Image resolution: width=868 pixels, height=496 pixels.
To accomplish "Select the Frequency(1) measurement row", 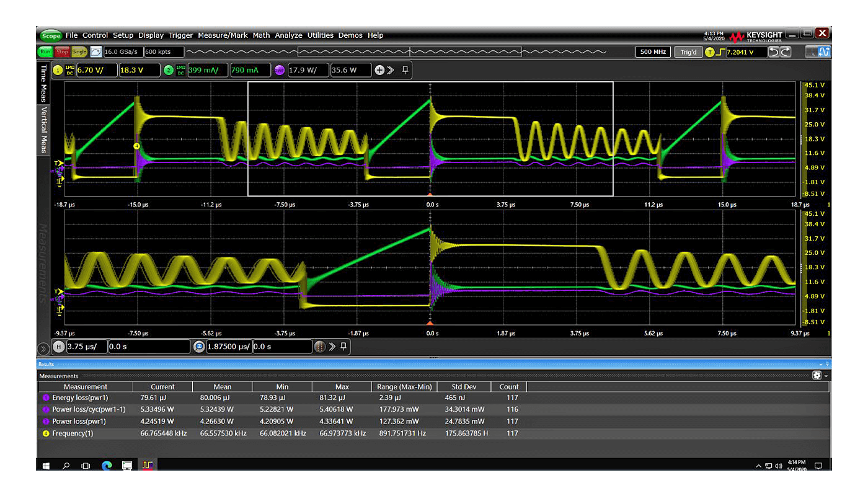I will [x=434, y=433].
